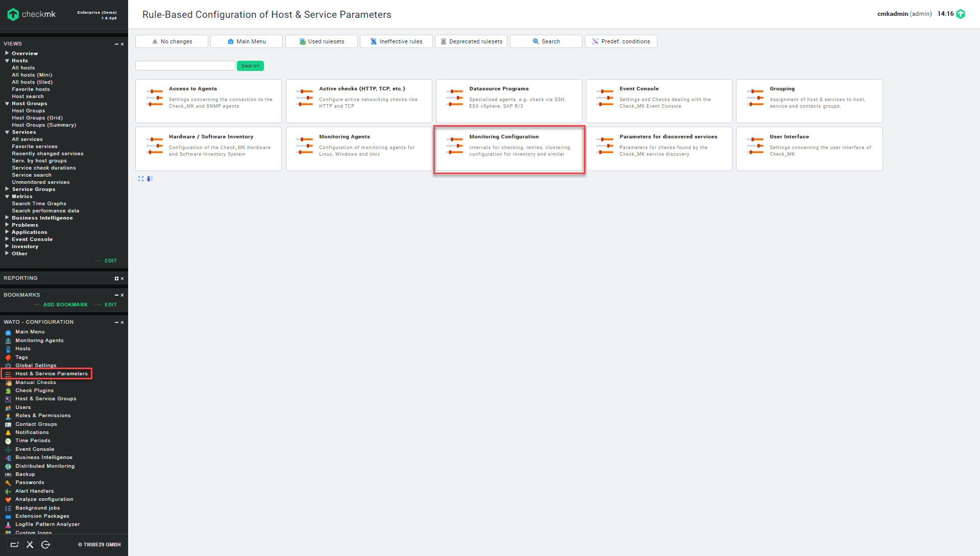Viewport: 980px width, 556px height.
Task: Open the Grouping ruleset icon
Action: [755, 97]
